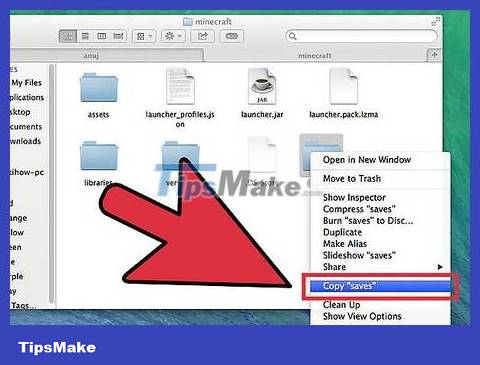Choose Open in New Window
This screenshot has width=480, height=365.
pyautogui.click(x=380, y=160)
